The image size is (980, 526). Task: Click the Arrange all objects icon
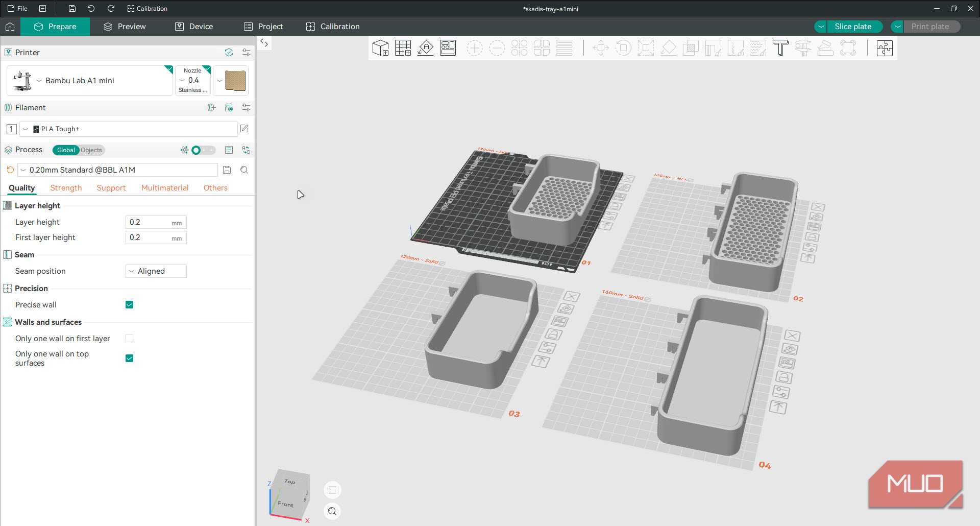pyautogui.click(x=448, y=48)
